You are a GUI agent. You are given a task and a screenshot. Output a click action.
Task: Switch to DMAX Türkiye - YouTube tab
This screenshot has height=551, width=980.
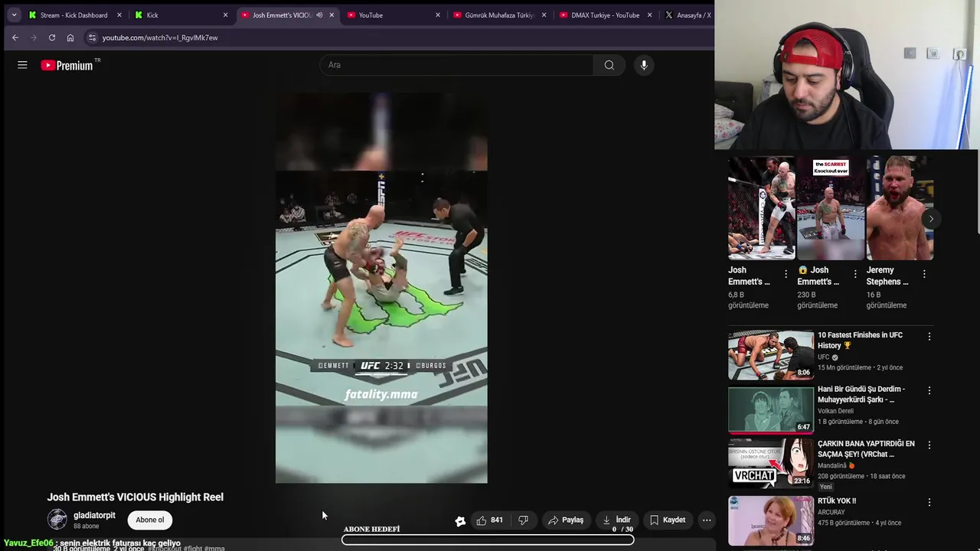point(605,15)
